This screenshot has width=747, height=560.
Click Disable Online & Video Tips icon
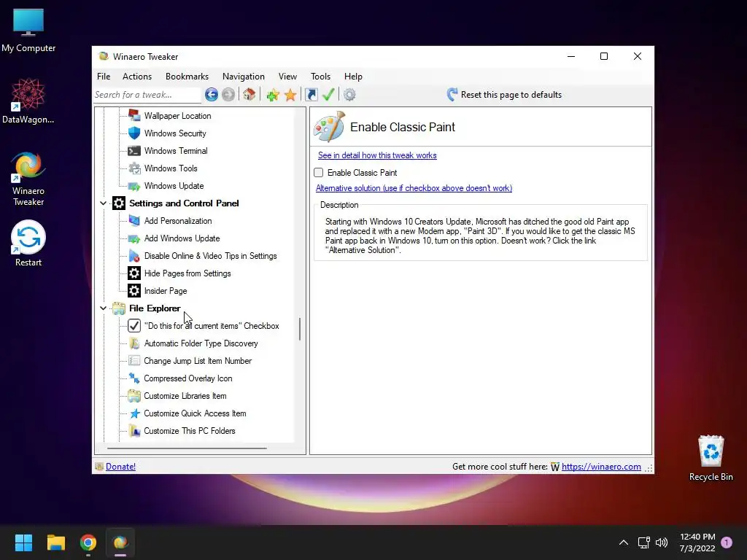pyautogui.click(x=134, y=256)
